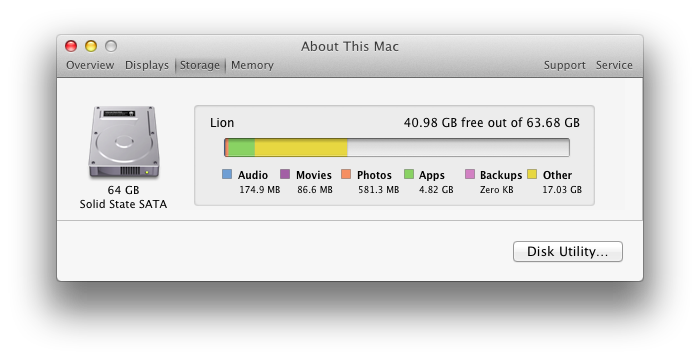Screen dimensions: 700x360
Task: Click the purple Movies legend swatch
Action: tap(285, 174)
